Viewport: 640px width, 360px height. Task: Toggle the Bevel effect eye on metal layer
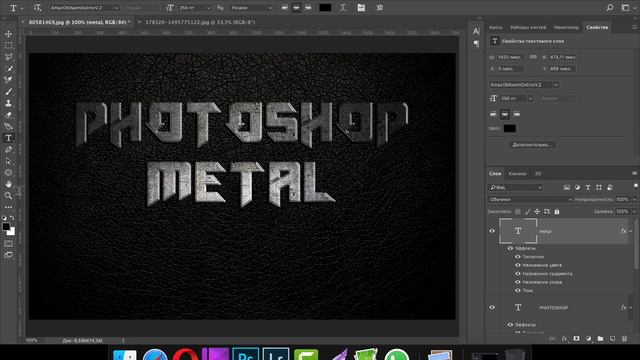point(518,257)
